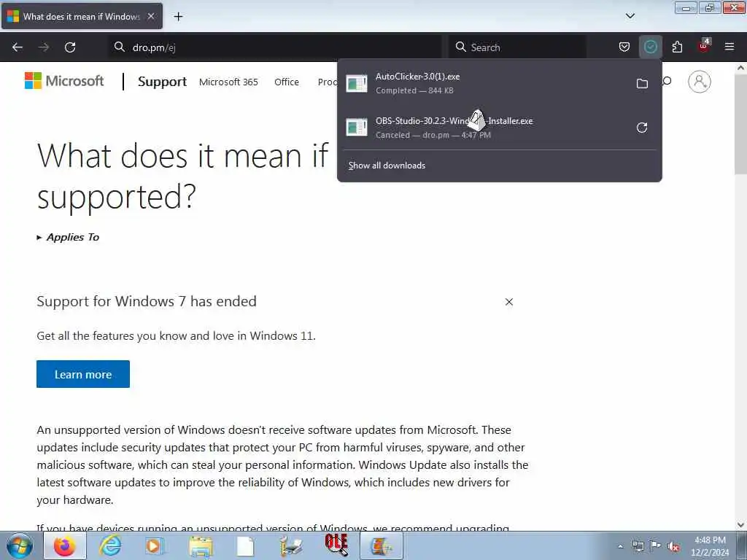747x560 pixels.
Task: Click the account sign-in avatar icon
Action: coord(700,82)
